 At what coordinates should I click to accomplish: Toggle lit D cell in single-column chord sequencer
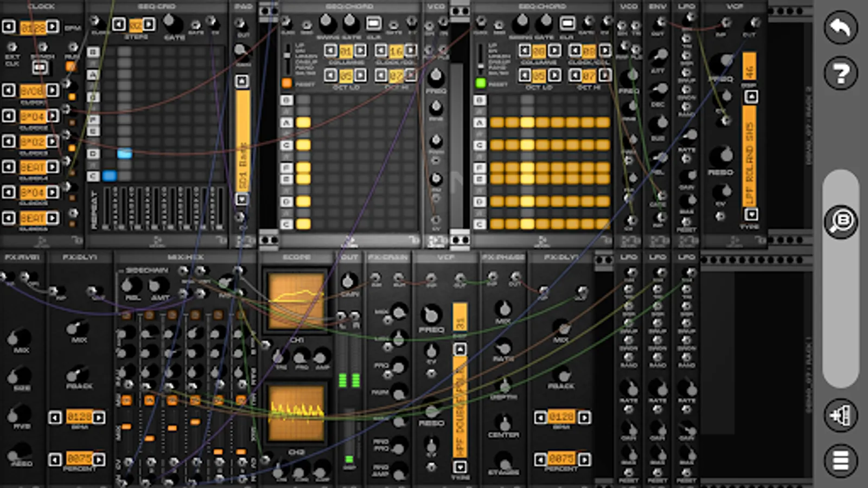tap(303, 202)
